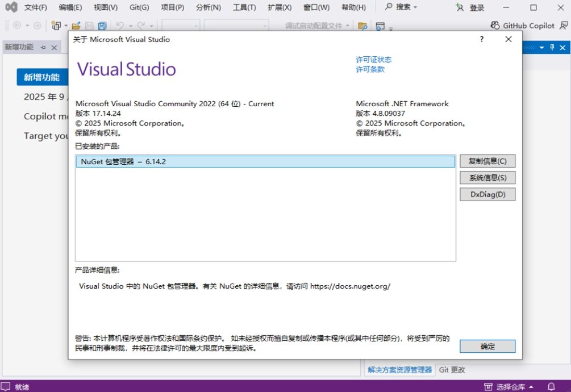This screenshot has width=571, height=392.
Task: Click the new project toolbar icon
Action: [x=56, y=26]
